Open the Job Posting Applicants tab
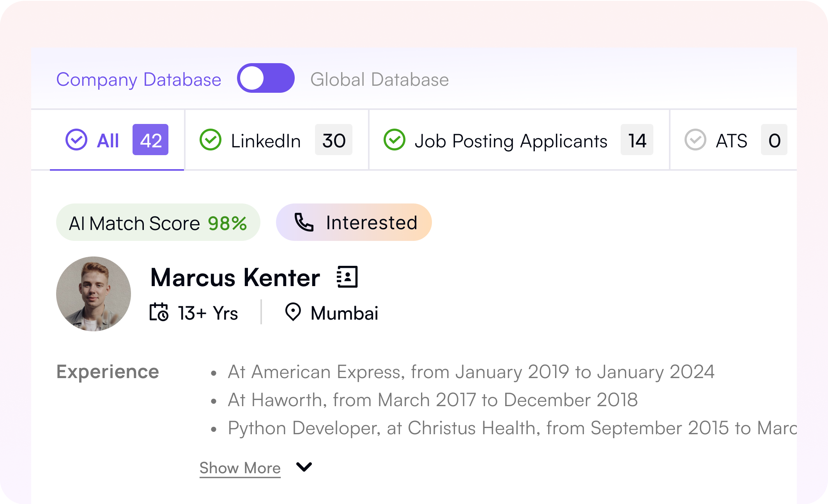828x504 pixels. tap(511, 141)
